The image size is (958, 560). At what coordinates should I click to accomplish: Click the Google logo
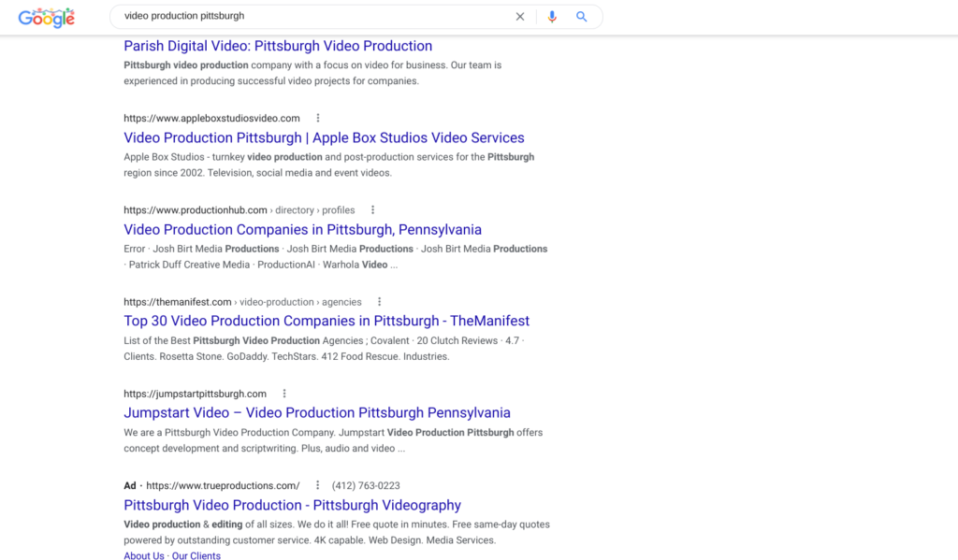coord(46,17)
